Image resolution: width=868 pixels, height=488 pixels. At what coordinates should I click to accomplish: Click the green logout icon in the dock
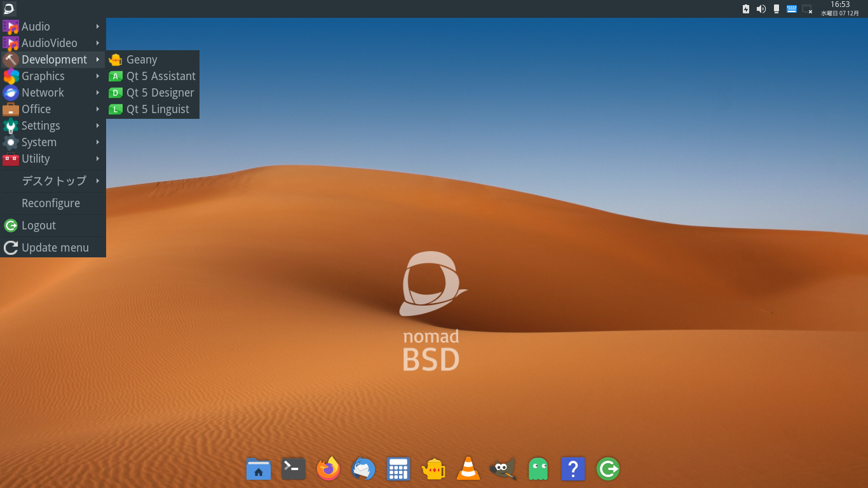608,469
